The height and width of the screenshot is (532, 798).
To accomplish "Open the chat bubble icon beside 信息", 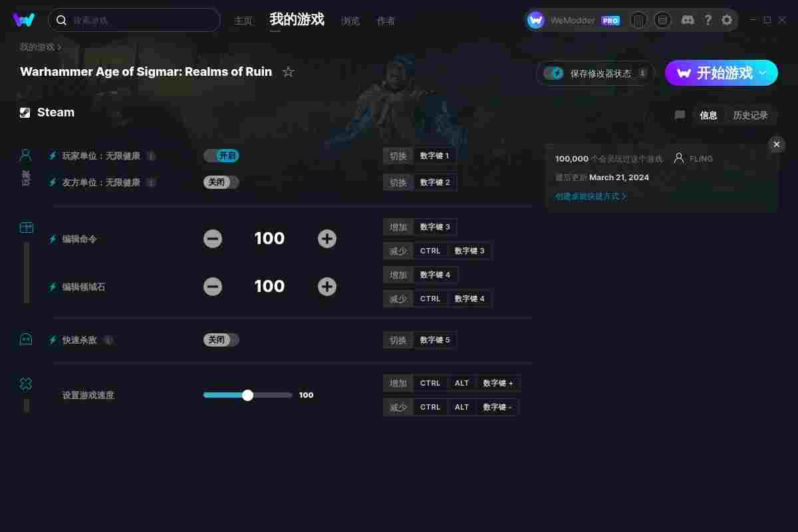I will (x=680, y=115).
